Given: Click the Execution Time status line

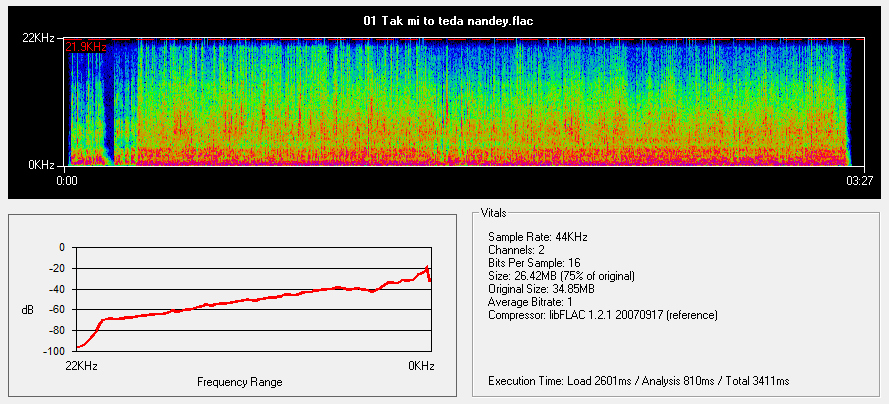Looking at the screenshot, I should [638, 381].
